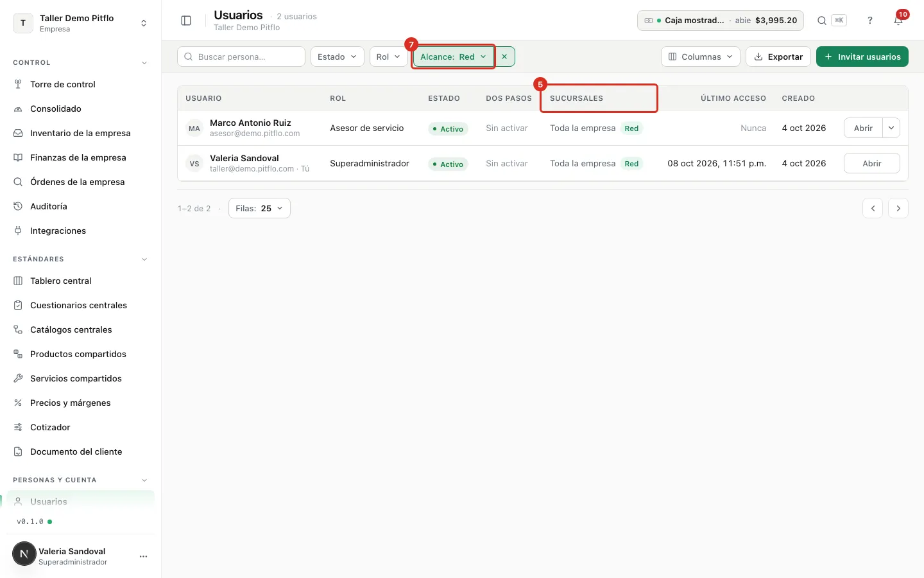
Task: Click the Órdenes de la empresa search icon
Action: pos(18,182)
